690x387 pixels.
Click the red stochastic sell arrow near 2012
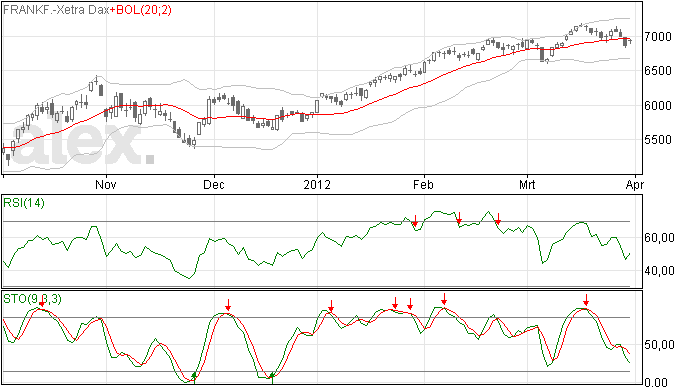click(x=331, y=306)
